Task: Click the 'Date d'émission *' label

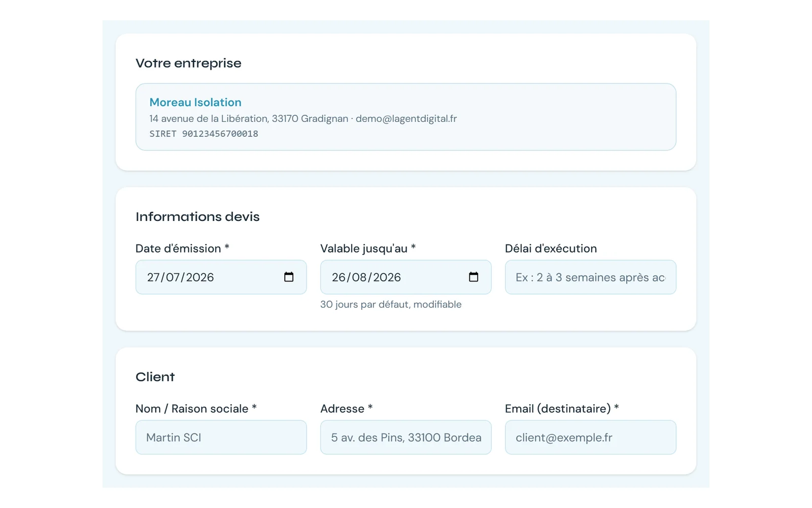Action: [182, 248]
